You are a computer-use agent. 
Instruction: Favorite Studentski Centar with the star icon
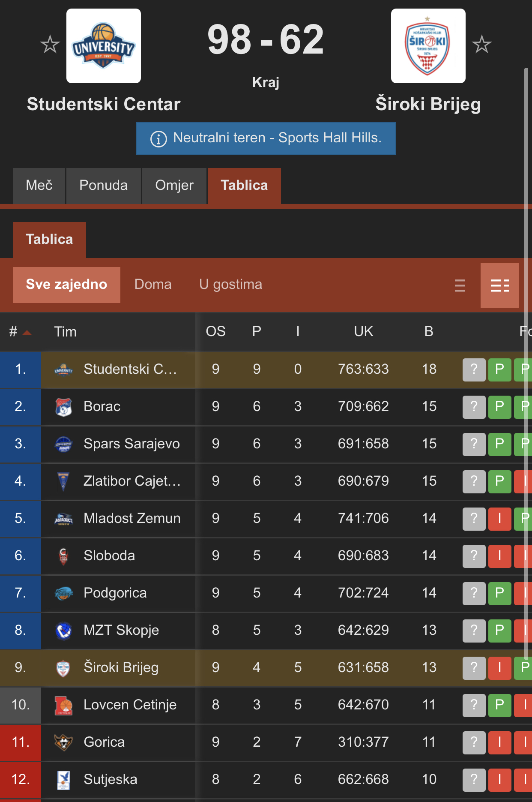50,44
